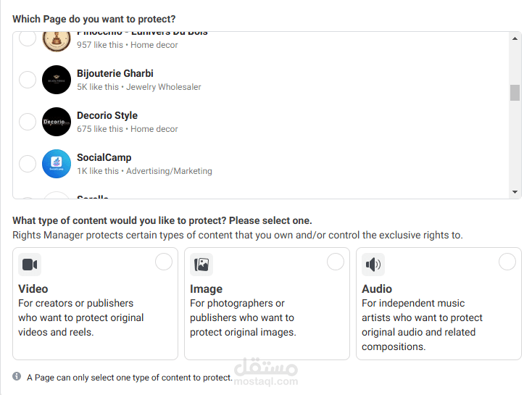
Task: Click the SocialCamp page name
Action: tap(104, 157)
